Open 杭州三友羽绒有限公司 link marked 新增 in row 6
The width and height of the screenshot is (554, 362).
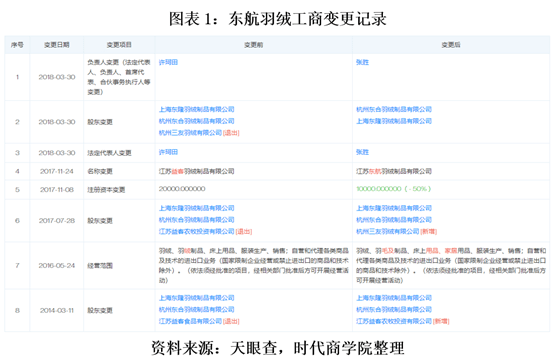point(388,232)
